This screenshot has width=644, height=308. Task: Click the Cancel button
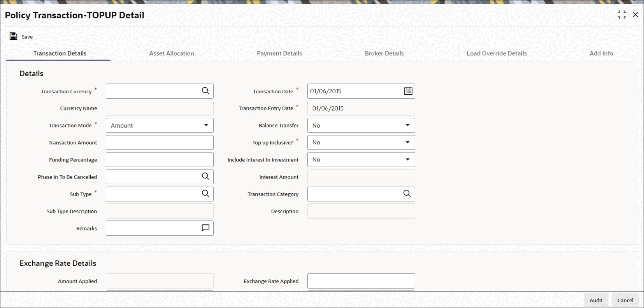pos(625,300)
